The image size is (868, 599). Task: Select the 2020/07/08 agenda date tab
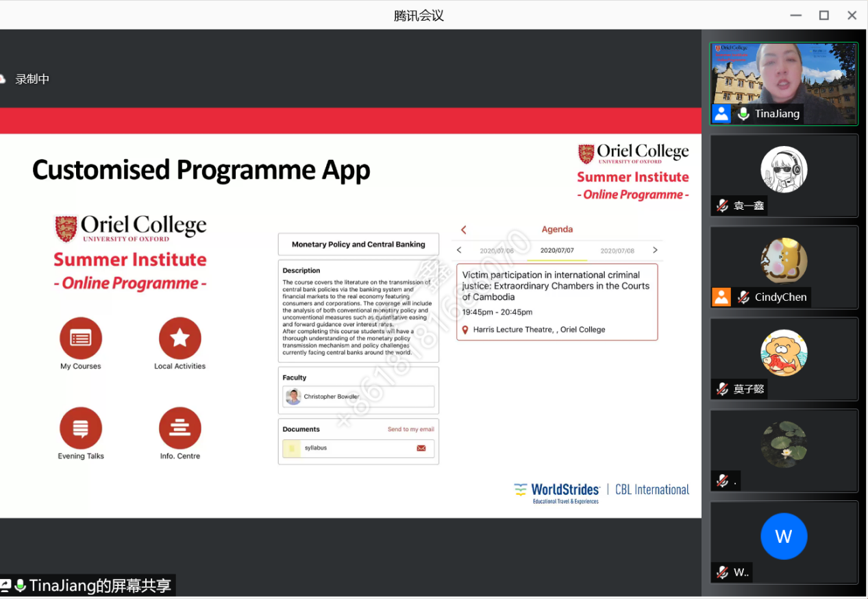point(617,251)
